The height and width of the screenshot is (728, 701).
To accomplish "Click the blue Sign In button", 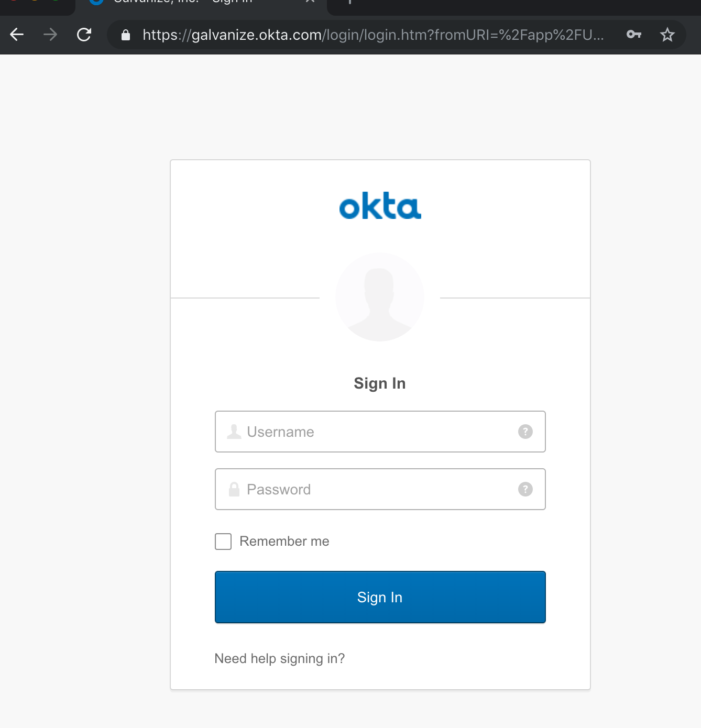I will 380,597.
